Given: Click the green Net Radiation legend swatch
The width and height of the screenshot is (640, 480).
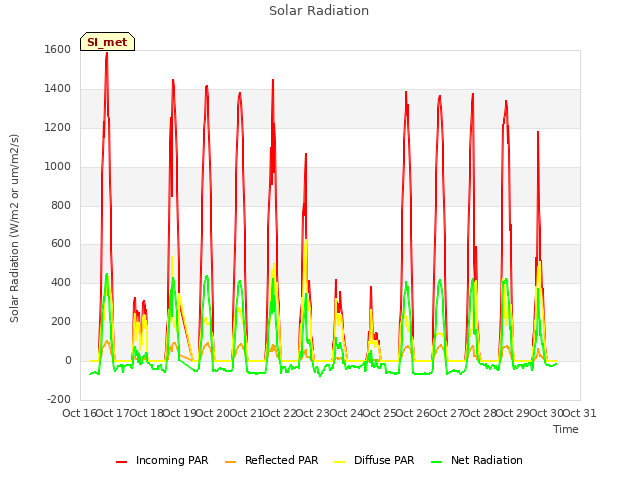Looking at the screenshot, I should (x=437, y=462).
